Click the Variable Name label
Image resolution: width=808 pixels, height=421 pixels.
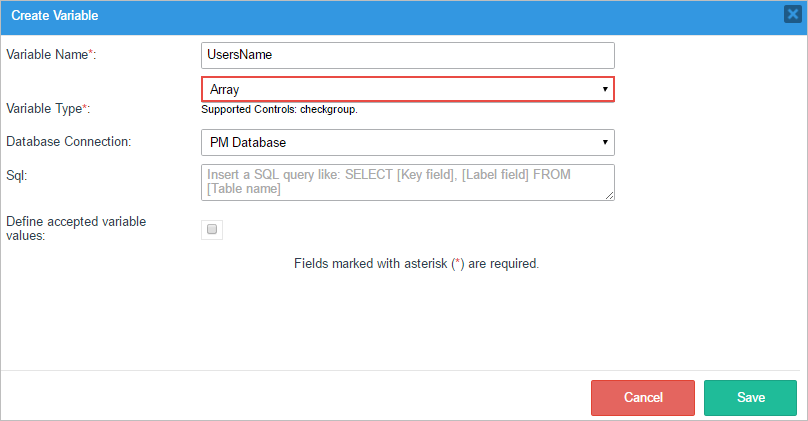click(x=49, y=54)
